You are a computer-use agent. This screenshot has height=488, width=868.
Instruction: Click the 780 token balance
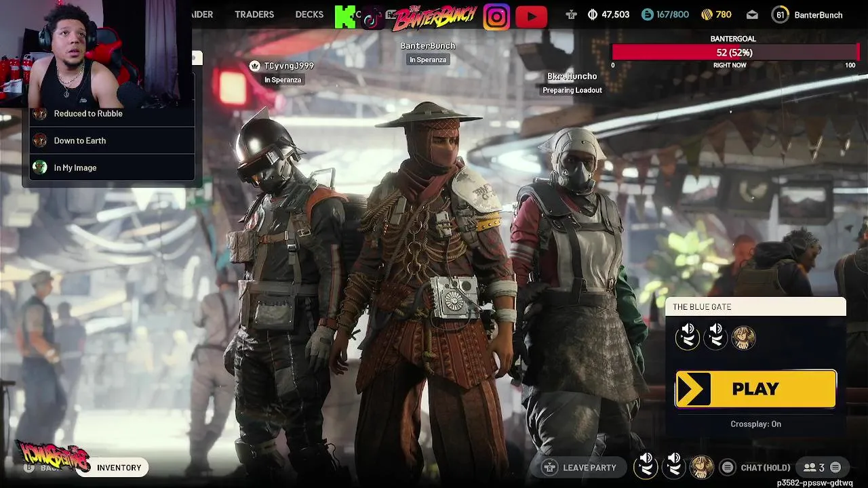pos(724,14)
